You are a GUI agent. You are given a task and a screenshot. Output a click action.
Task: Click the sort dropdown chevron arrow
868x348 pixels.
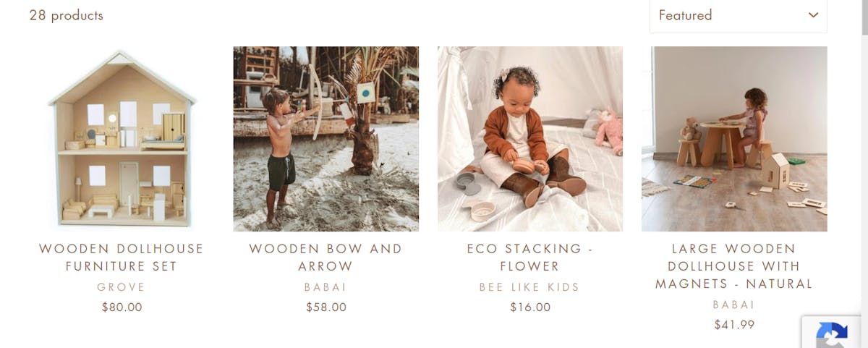click(813, 15)
